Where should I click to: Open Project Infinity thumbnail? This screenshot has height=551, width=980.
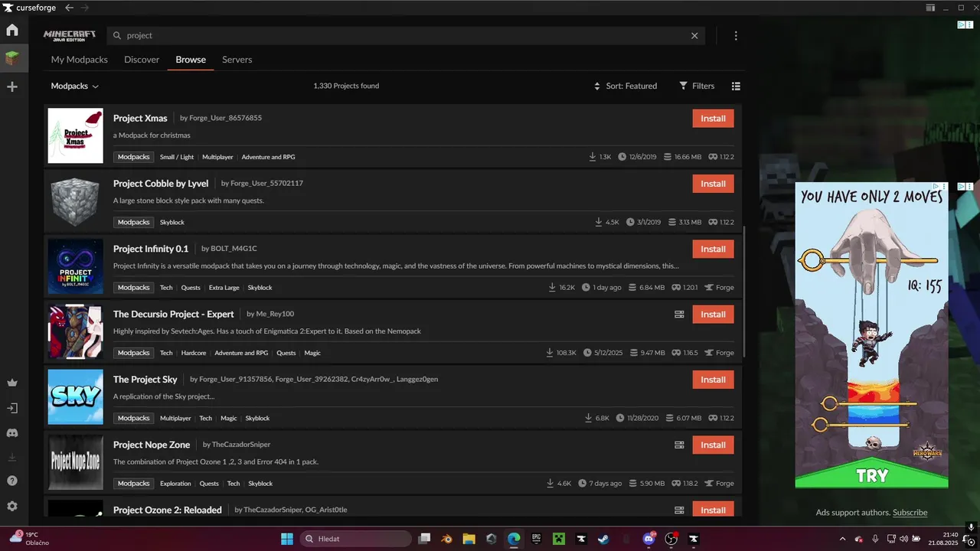[75, 266]
